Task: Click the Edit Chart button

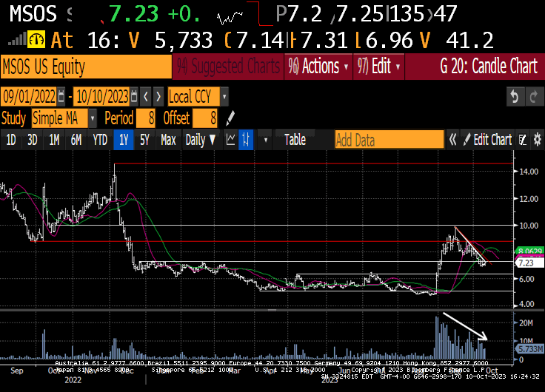Action: pyautogui.click(x=488, y=140)
